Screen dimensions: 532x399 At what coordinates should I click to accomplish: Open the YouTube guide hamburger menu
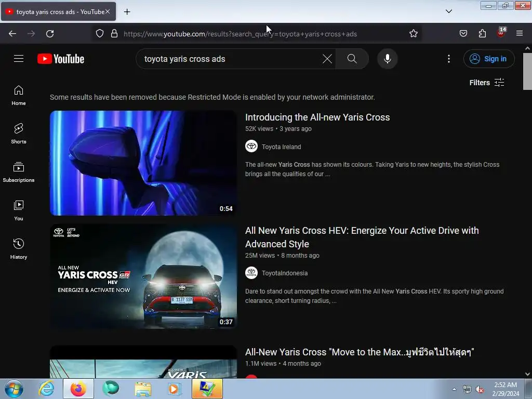(x=19, y=59)
